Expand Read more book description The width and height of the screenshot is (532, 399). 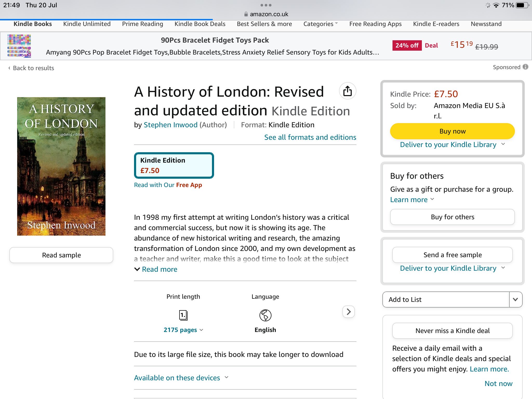click(156, 269)
